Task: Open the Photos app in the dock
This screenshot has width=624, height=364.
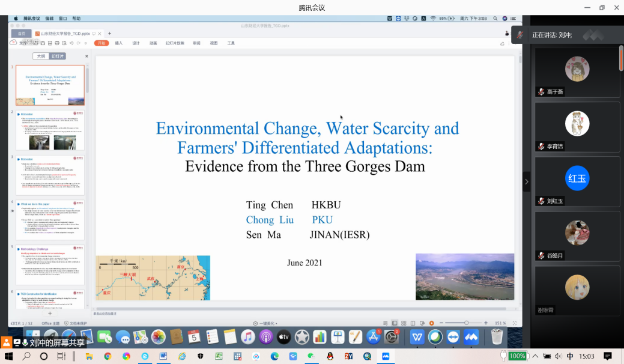Action: click(158, 337)
